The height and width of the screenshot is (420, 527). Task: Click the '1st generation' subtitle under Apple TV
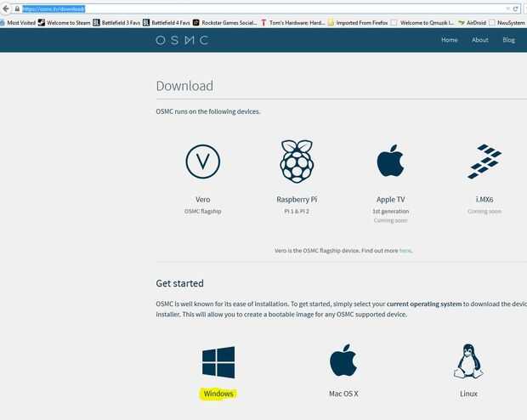[390, 211]
